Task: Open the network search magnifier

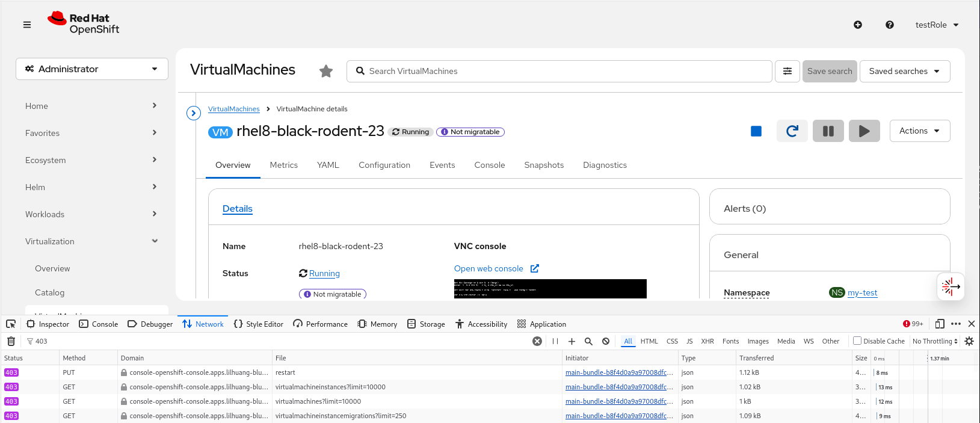Action: [x=588, y=341]
